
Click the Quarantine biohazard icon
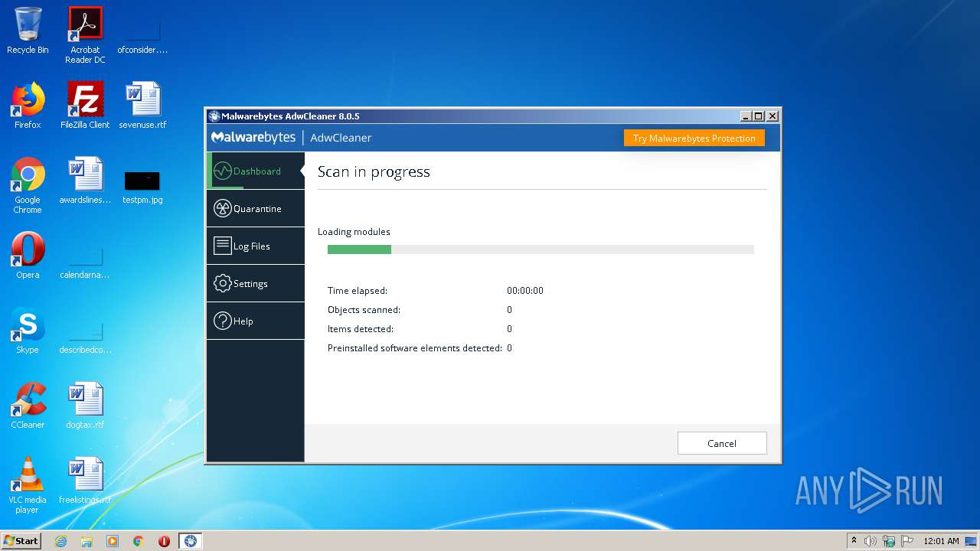point(223,208)
